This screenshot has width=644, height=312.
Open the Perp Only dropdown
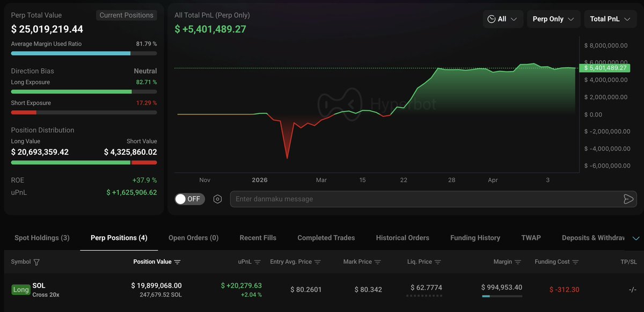pyautogui.click(x=554, y=19)
